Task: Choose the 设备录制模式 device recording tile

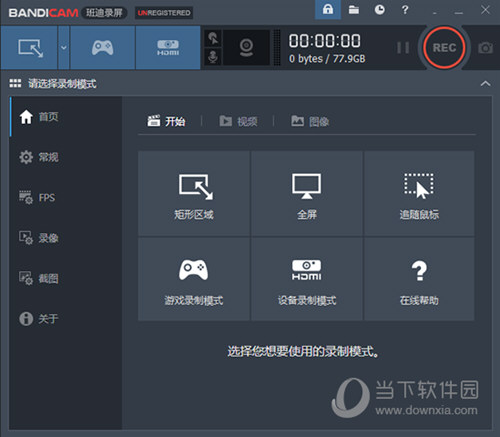Action: click(307, 279)
